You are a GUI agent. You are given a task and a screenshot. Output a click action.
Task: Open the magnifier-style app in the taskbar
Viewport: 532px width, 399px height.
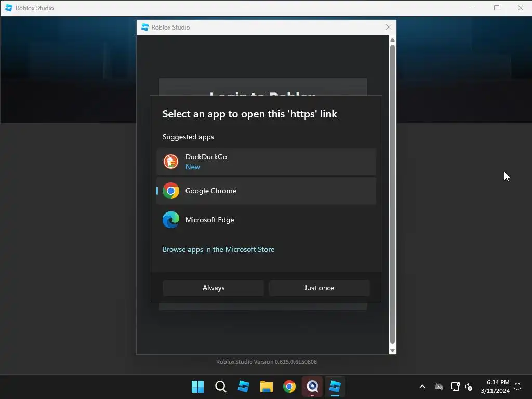pyautogui.click(x=312, y=387)
